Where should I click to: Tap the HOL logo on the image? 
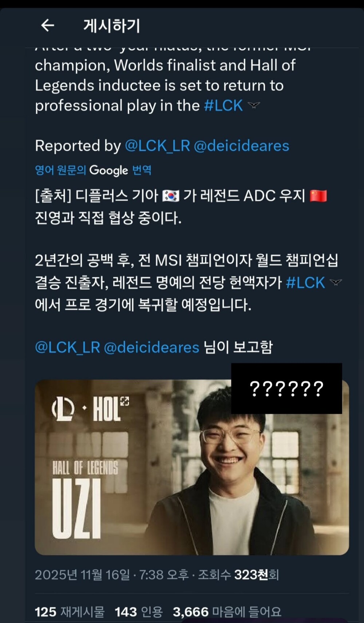tap(90, 409)
